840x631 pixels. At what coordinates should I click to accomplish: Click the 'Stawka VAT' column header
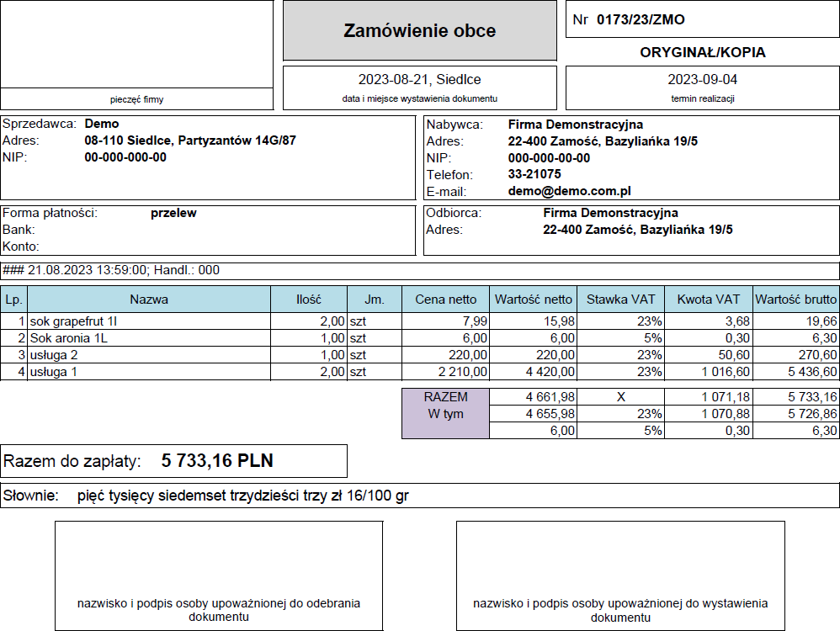(x=620, y=299)
